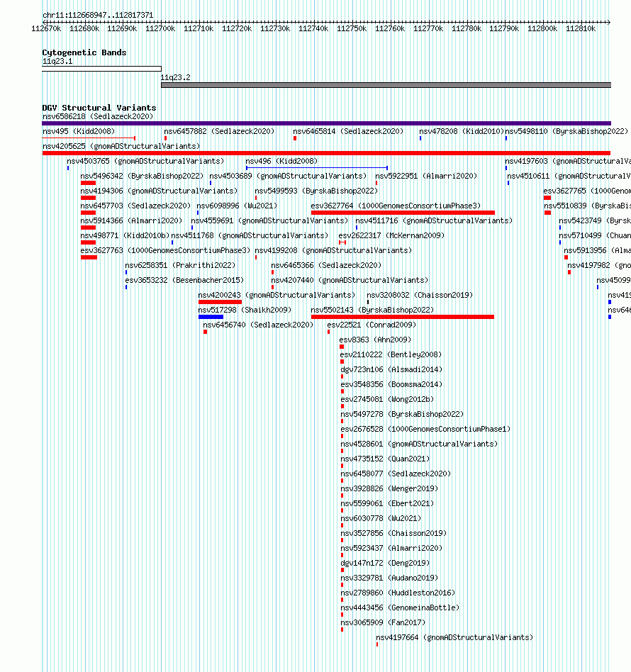Open dgv723n106 (Alsmadi2014) label

tap(391, 370)
